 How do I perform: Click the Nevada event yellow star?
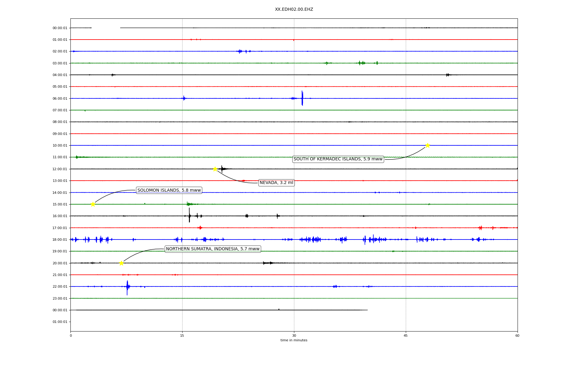point(215,169)
